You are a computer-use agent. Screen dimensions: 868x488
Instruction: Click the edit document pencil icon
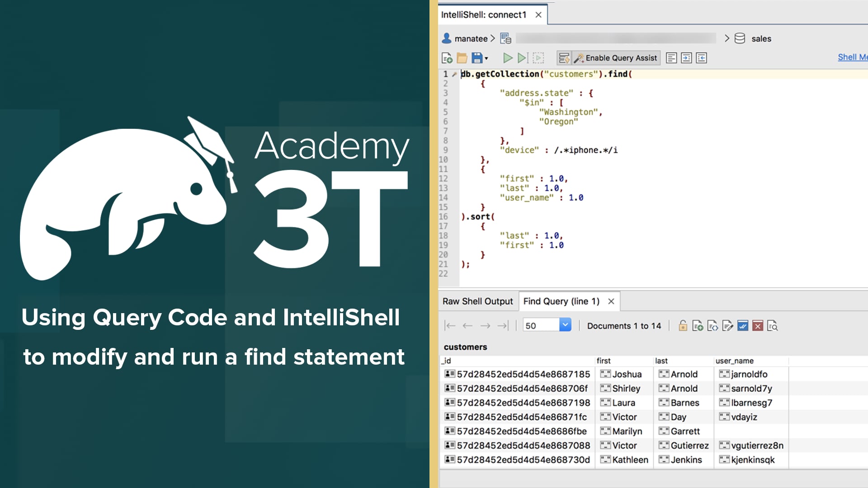727,326
